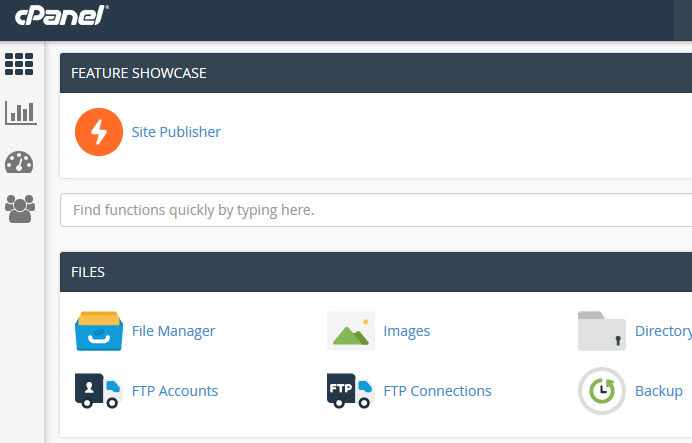Open the FTP Accounts link

pos(175,391)
